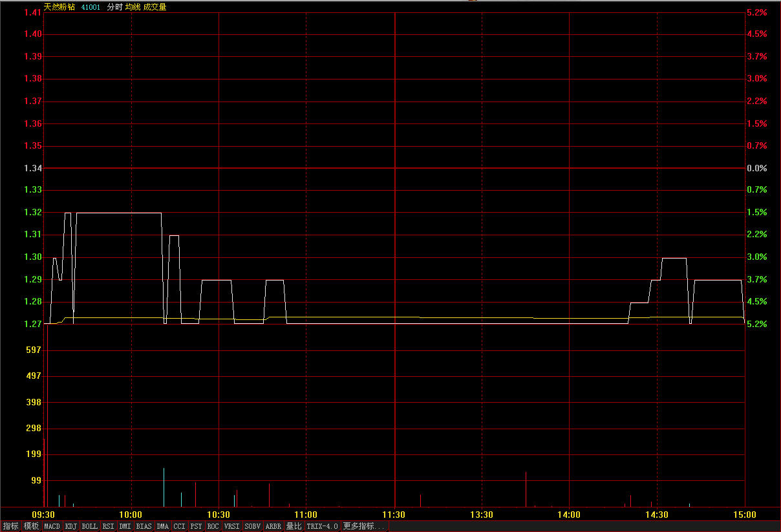Image resolution: width=781 pixels, height=532 pixels.
Task: Click the 298 volume axis label
Action: 33,428
